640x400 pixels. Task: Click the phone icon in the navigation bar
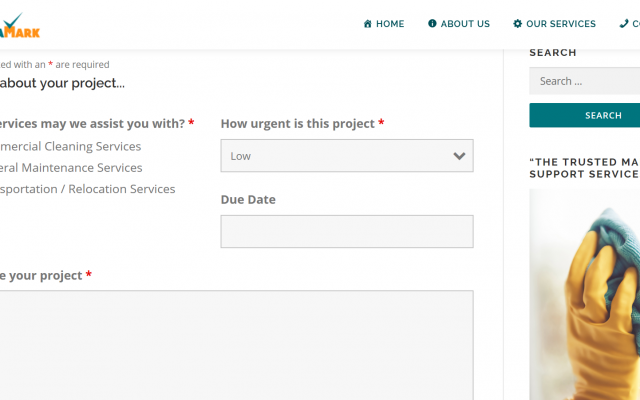pos(624,24)
